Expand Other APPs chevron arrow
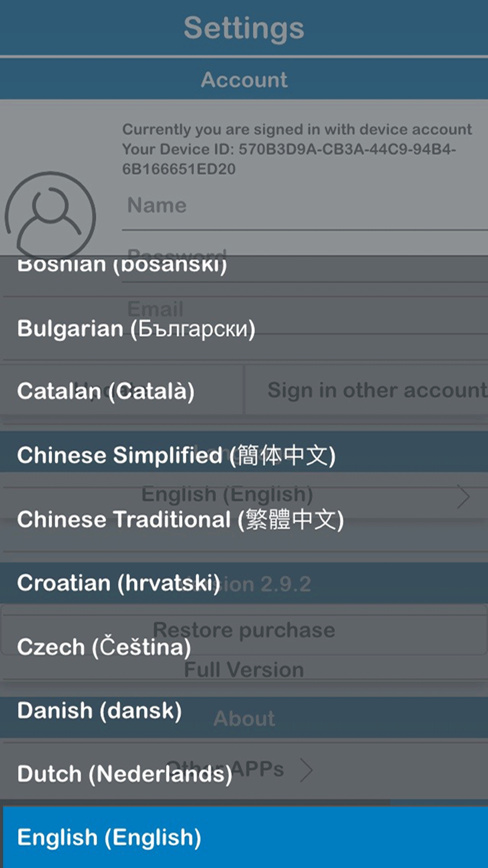 point(306,770)
